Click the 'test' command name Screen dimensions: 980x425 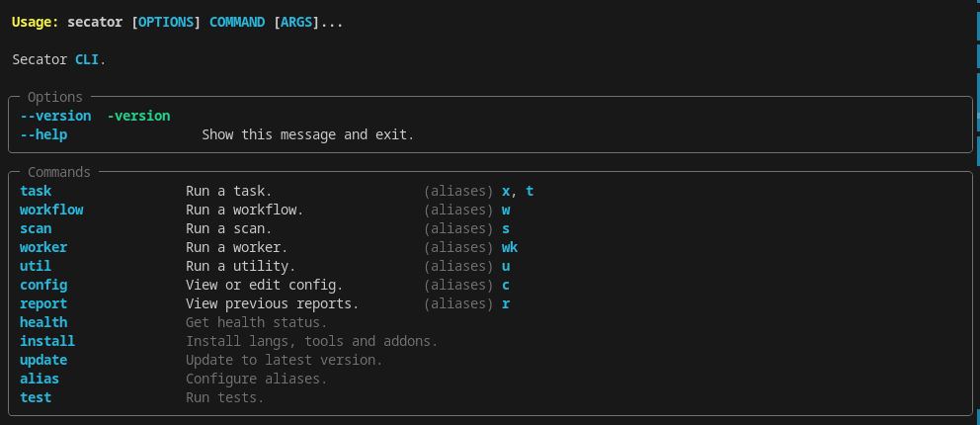36,397
